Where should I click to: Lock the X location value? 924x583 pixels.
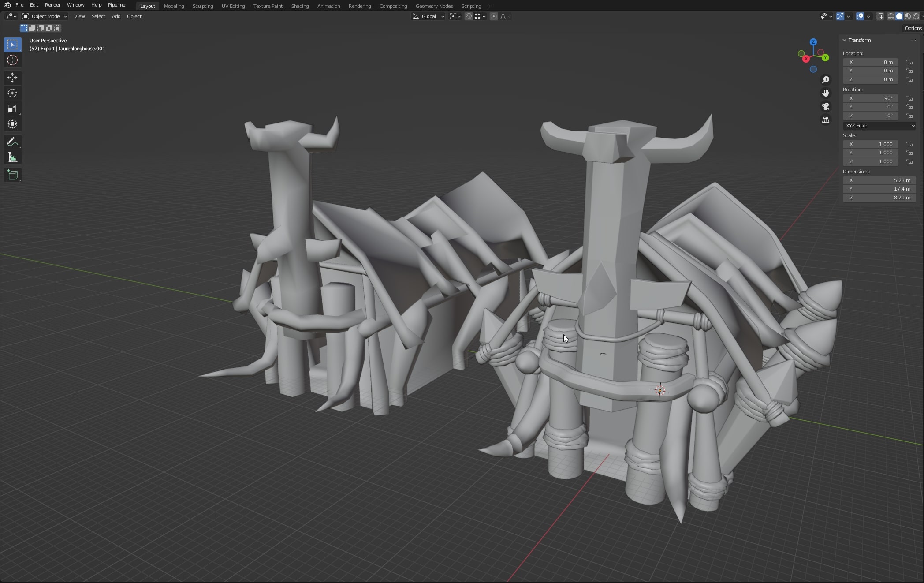click(x=909, y=62)
